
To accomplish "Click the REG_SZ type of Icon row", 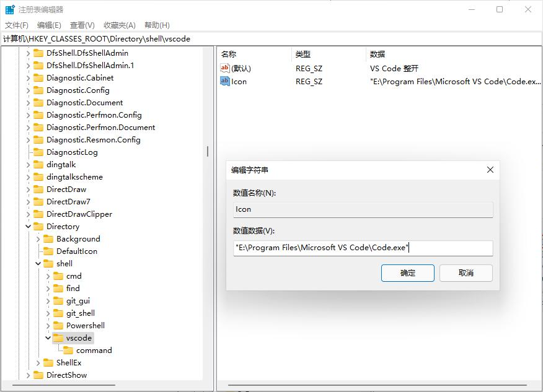I will click(309, 82).
